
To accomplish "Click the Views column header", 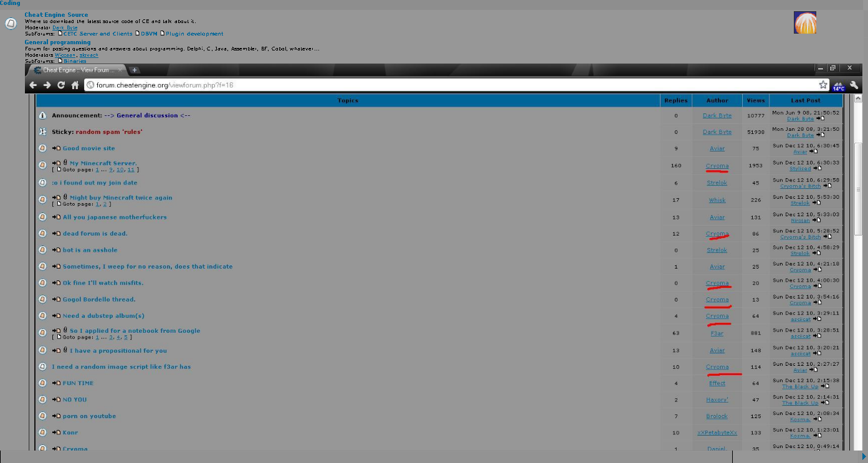I will [x=756, y=100].
